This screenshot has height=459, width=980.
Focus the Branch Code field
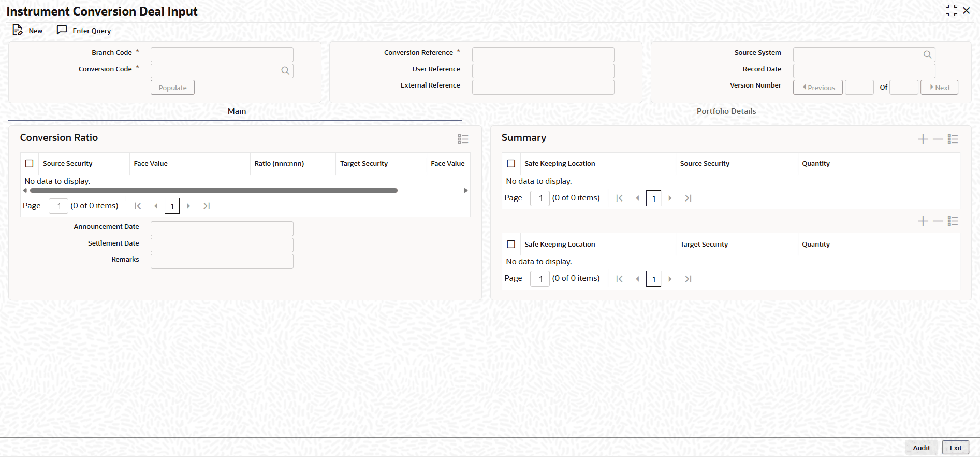[x=222, y=55]
